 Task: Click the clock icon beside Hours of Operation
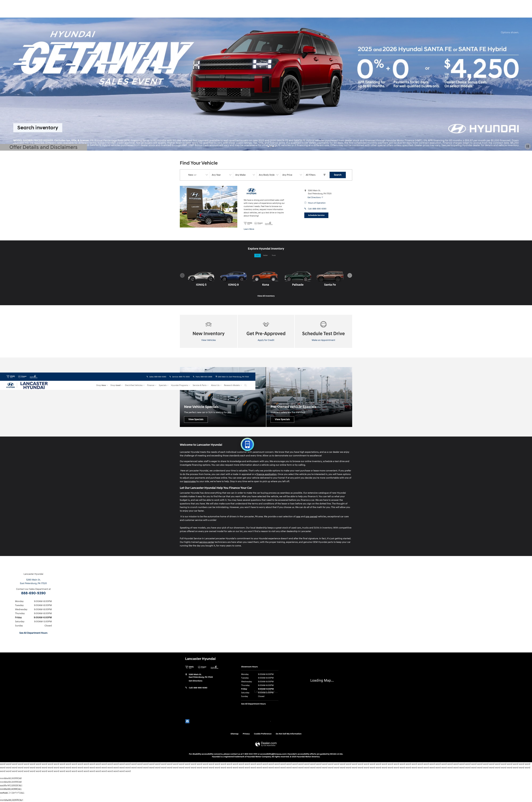pos(305,203)
